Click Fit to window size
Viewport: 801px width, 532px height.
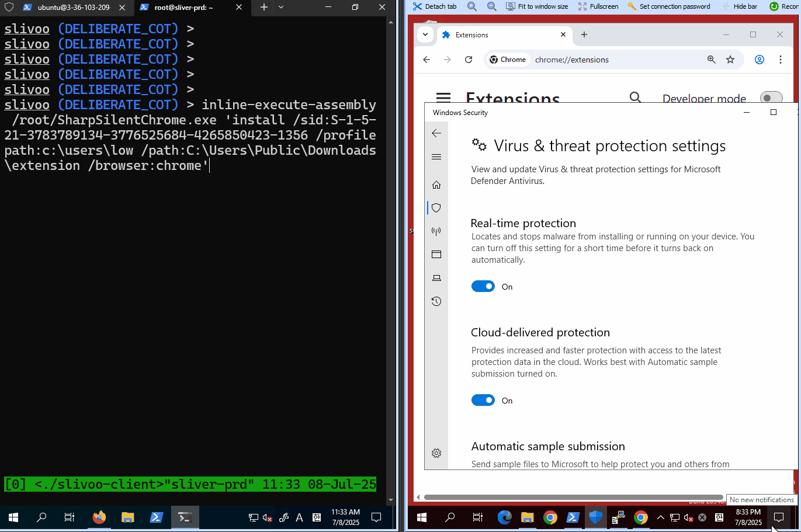(x=537, y=6)
